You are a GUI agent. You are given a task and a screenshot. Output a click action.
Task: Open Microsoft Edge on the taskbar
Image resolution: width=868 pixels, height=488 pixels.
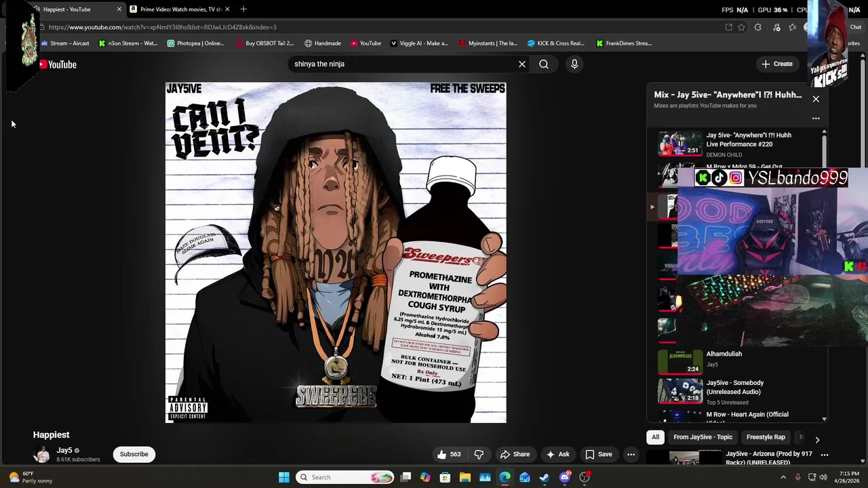click(x=505, y=477)
